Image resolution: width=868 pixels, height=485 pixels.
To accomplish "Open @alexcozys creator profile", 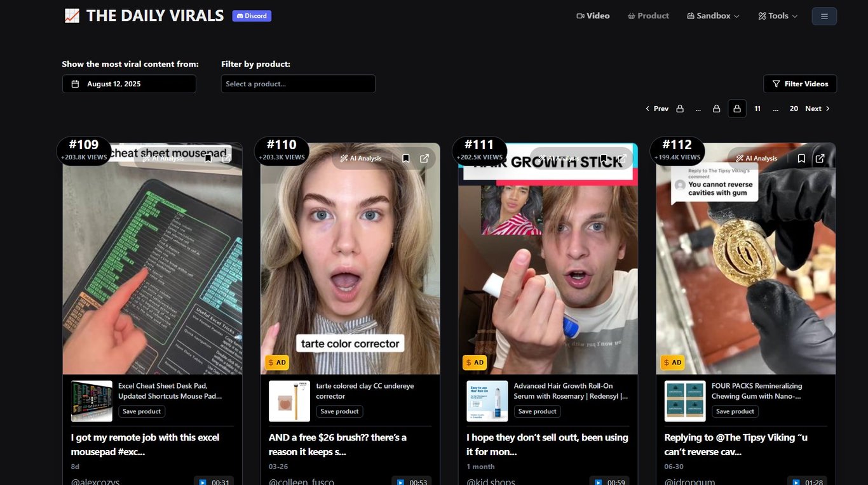I will 95,482.
